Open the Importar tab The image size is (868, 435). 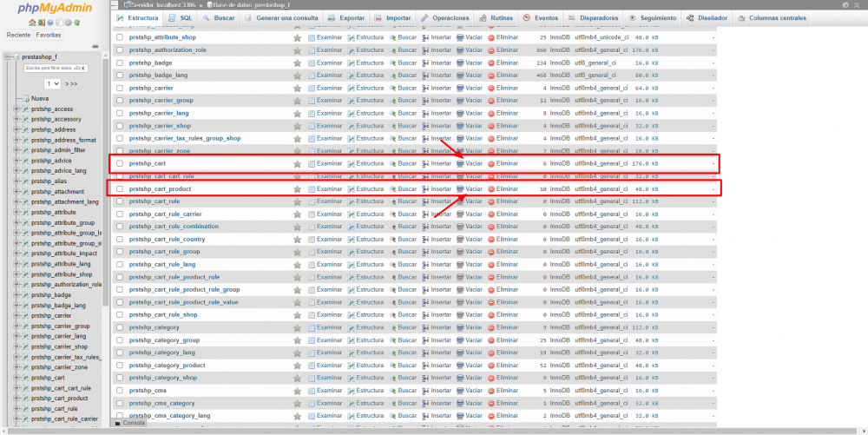coord(392,18)
